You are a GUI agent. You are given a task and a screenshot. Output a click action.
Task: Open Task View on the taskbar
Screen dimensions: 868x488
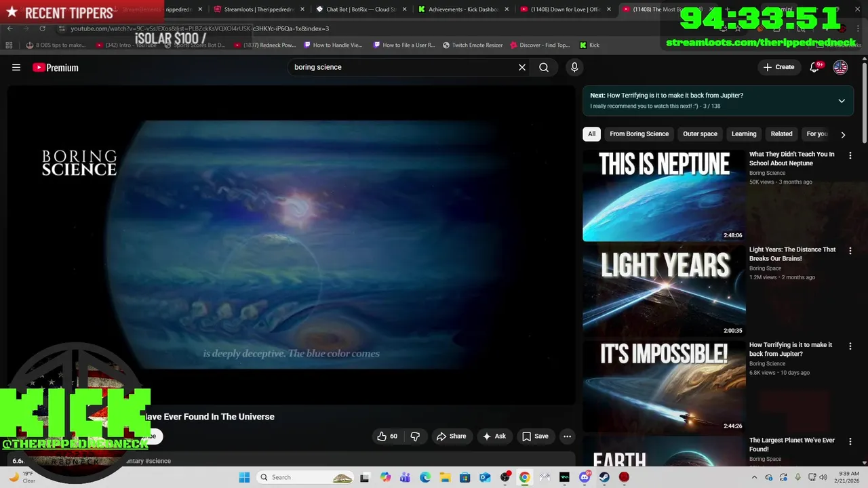[x=365, y=477]
